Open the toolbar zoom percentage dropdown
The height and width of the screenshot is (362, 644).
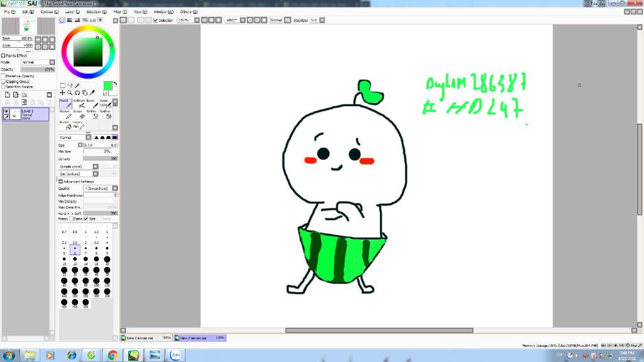[197, 20]
